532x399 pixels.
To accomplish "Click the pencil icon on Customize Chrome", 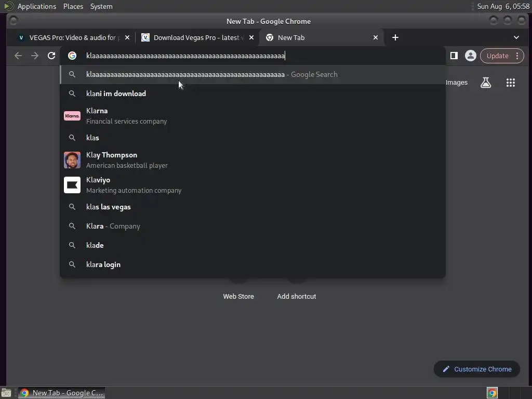I will coord(446,369).
